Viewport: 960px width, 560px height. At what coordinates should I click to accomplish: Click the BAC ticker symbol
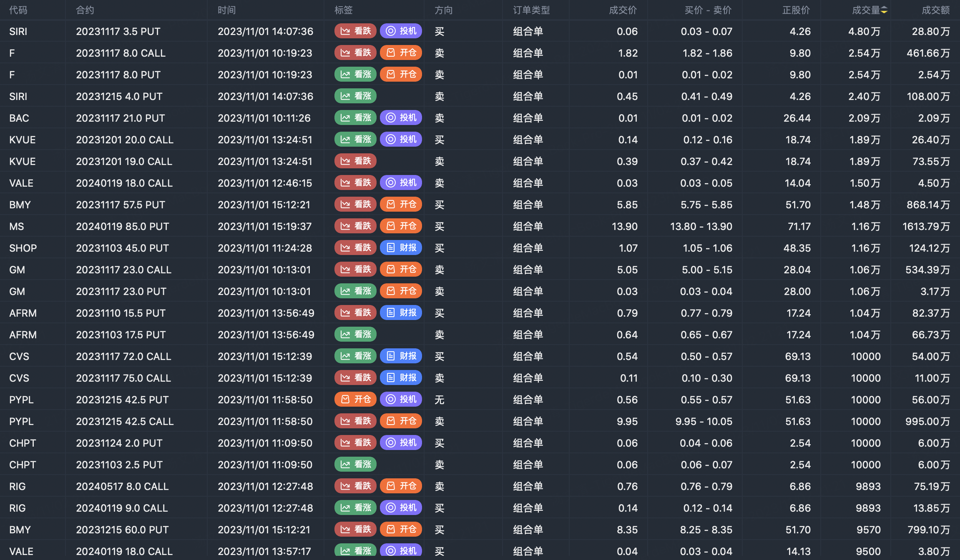click(19, 118)
